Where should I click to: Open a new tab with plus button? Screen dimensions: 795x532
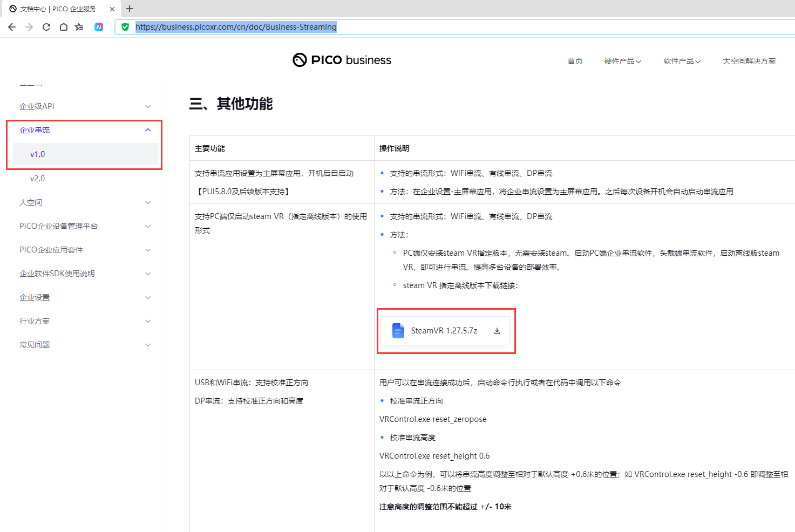pyautogui.click(x=130, y=9)
